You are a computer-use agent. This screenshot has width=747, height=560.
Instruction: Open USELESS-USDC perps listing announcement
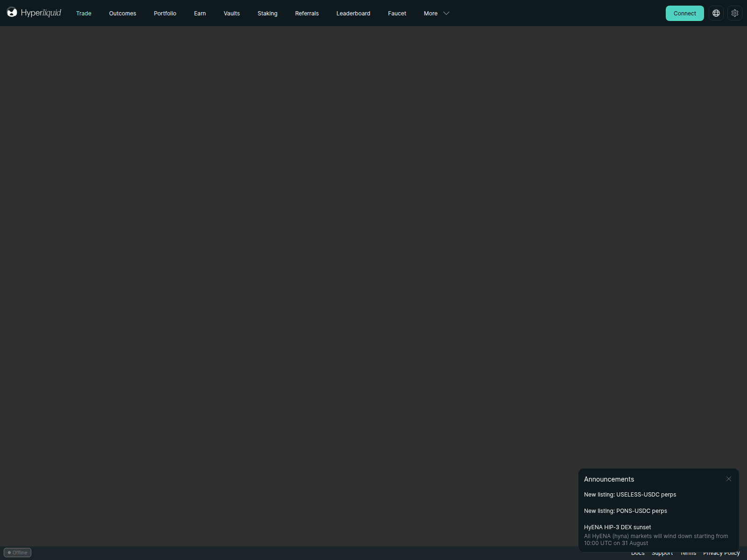click(630, 495)
